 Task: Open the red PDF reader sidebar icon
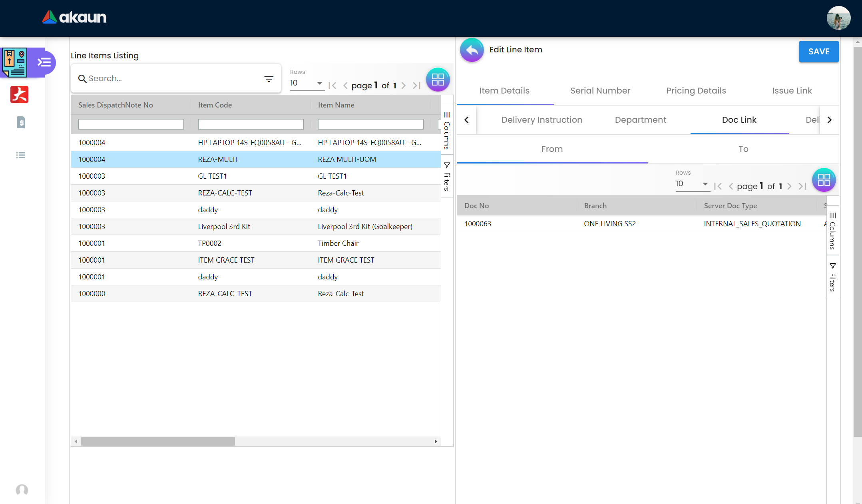point(19,95)
